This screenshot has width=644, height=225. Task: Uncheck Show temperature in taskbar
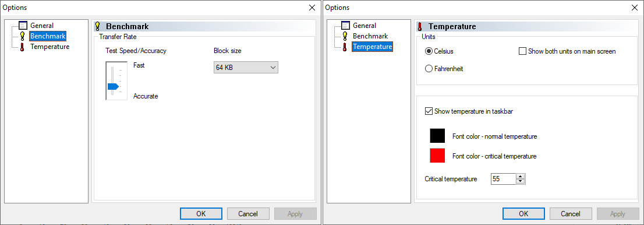click(429, 111)
